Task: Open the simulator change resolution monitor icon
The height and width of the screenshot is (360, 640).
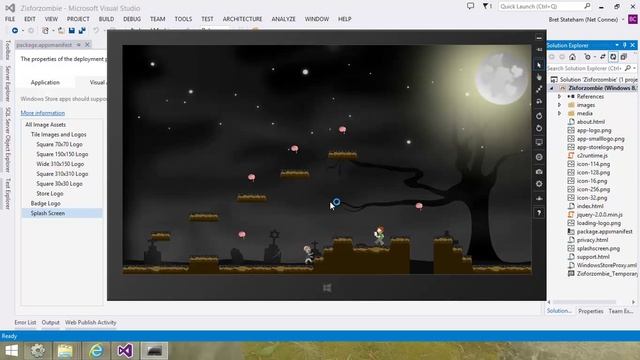Action: pyautogui.click(x=539, y=142)
